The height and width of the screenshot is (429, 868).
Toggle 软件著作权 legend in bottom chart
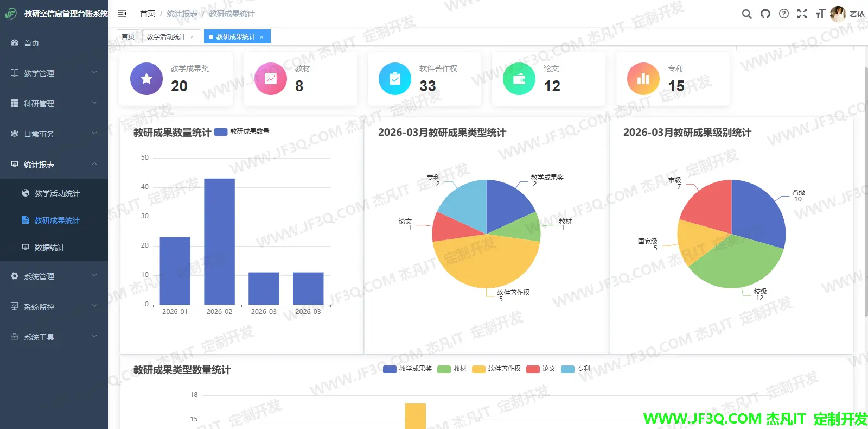tap(496, 369)
